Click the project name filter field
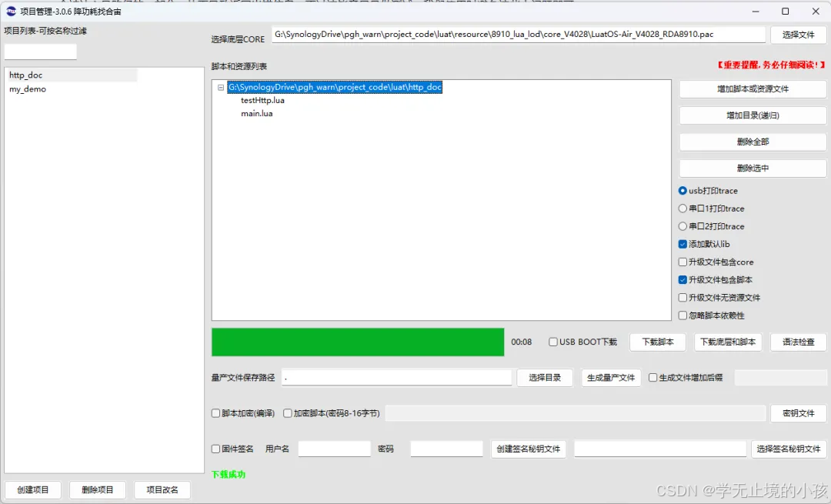The width and height of the screenshot is (831, 504). tap(40, 52)
